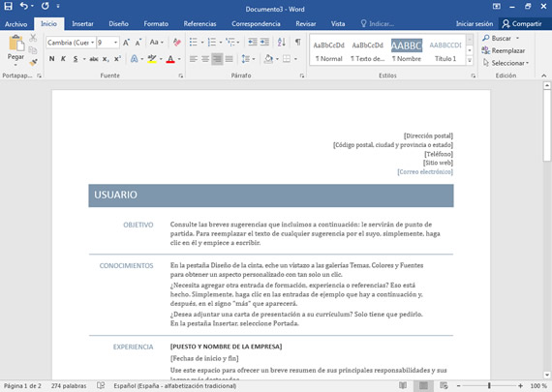552x392 pixels.
Task: Center the paragraph text
Action: click(x=205, y=59)
